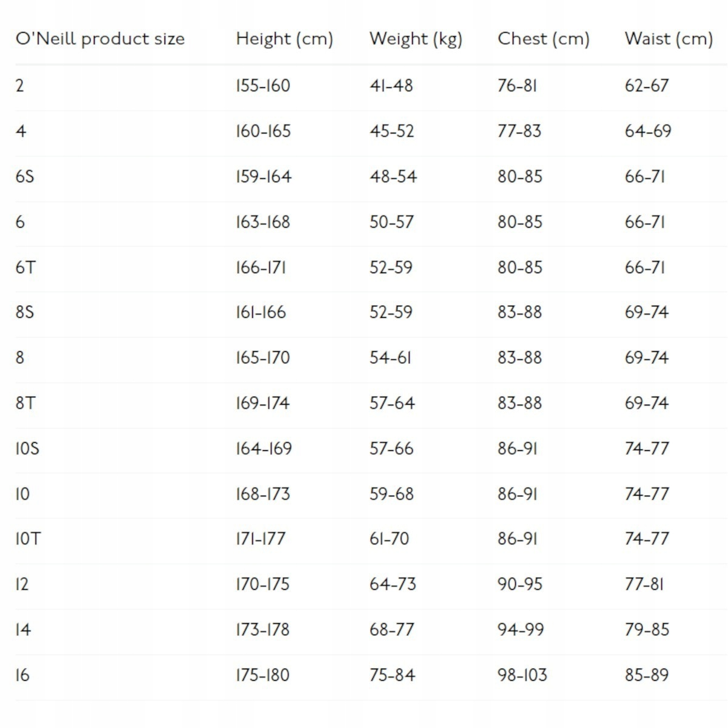Image resolution: width=728 pixels, height=728 pixels.
Task: Select size 6S in the size column
Action: click(x=25, y=177)
